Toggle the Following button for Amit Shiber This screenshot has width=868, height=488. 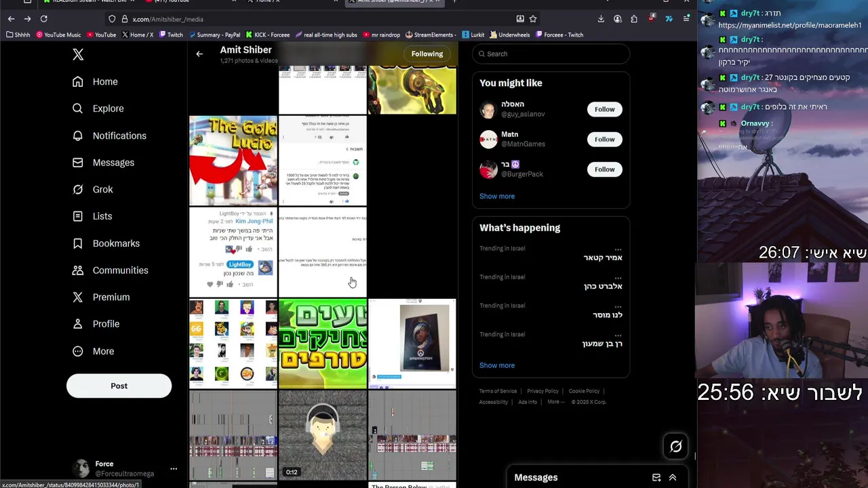427,54
